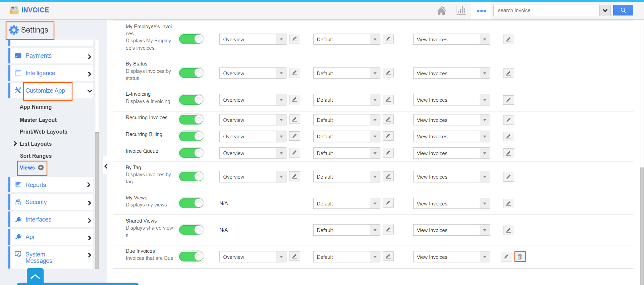Click the three-dots more options icon

[x=481, y=11]
